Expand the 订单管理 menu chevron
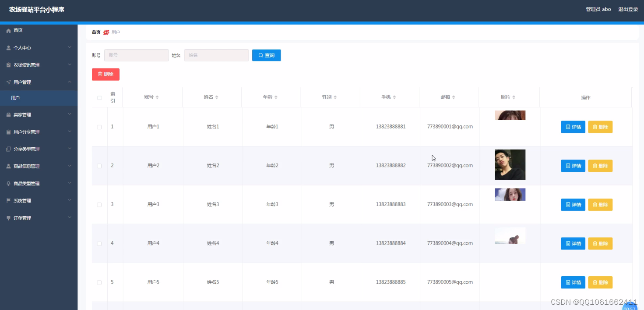This screenshot has height=310, width=644. pyautogui.click(x=69, y=217)
